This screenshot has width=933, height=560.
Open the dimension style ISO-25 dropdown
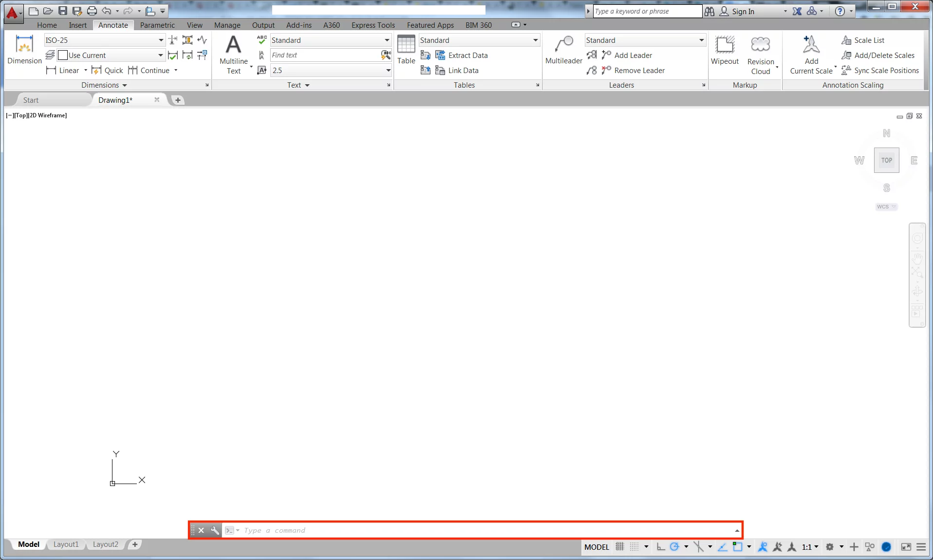tap(160, 40)
